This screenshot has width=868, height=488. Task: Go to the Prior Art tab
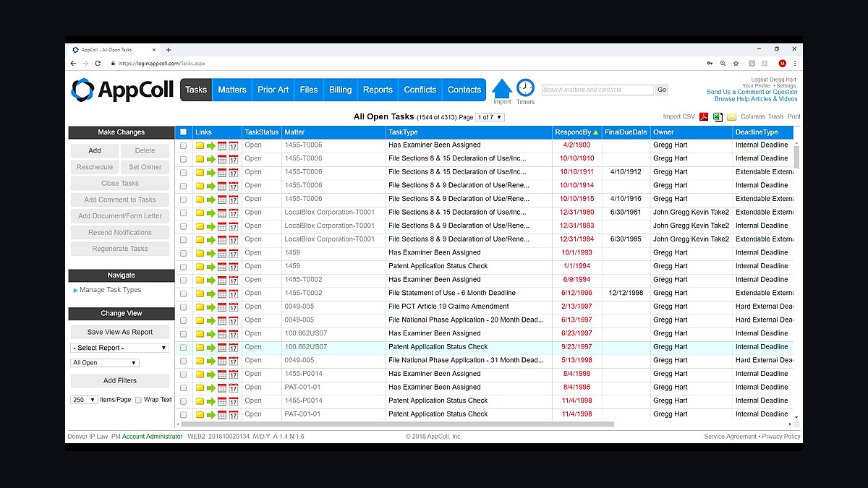point(273,90)
